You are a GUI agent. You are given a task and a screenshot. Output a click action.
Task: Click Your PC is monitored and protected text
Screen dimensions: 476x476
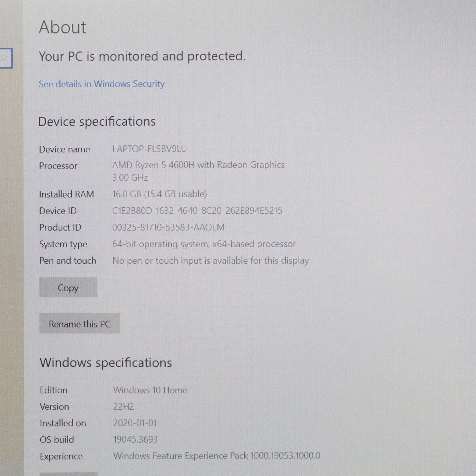tap(142, 56)
